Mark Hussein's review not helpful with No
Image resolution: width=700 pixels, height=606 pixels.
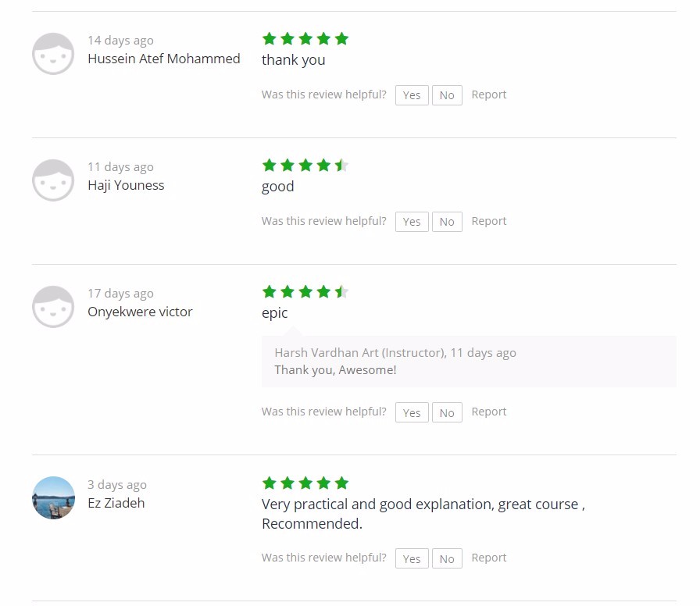point(447,95)
